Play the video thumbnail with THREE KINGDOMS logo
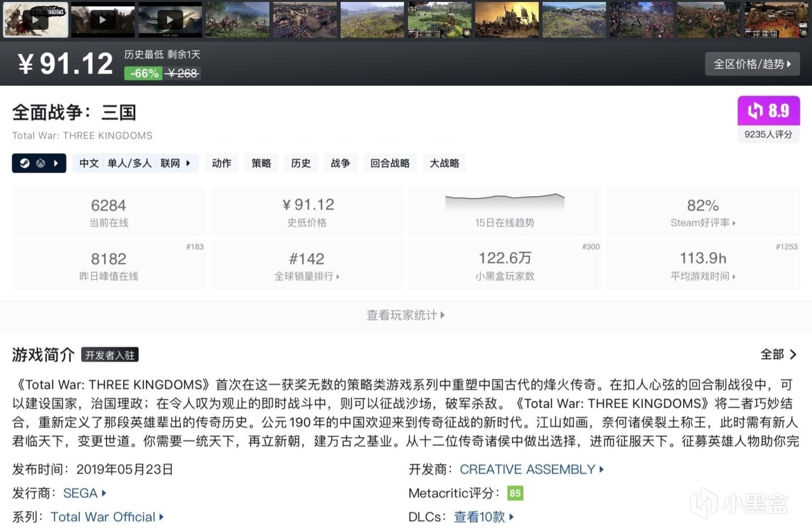The width and height of the screenshot is (812, 532). pos(36,19)
